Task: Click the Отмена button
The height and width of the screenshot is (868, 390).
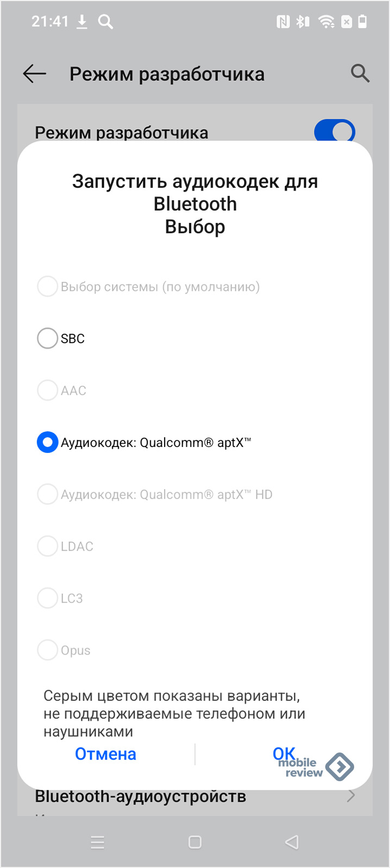Action: click(x=105, y=754)
